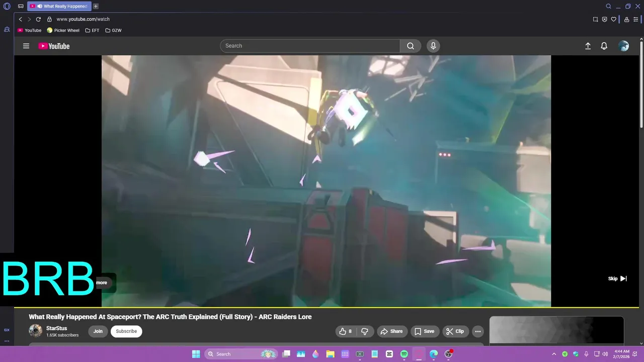Go forward with the browser forward arrow
The height and width of the screenshot is (362, 644).
coord(29,19)
